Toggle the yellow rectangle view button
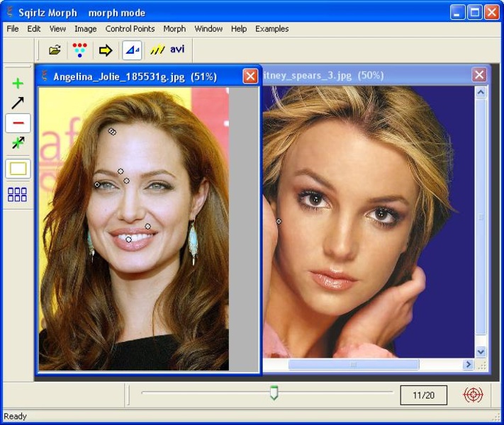Screen dimensions: 504x425 tap(18, 169)
